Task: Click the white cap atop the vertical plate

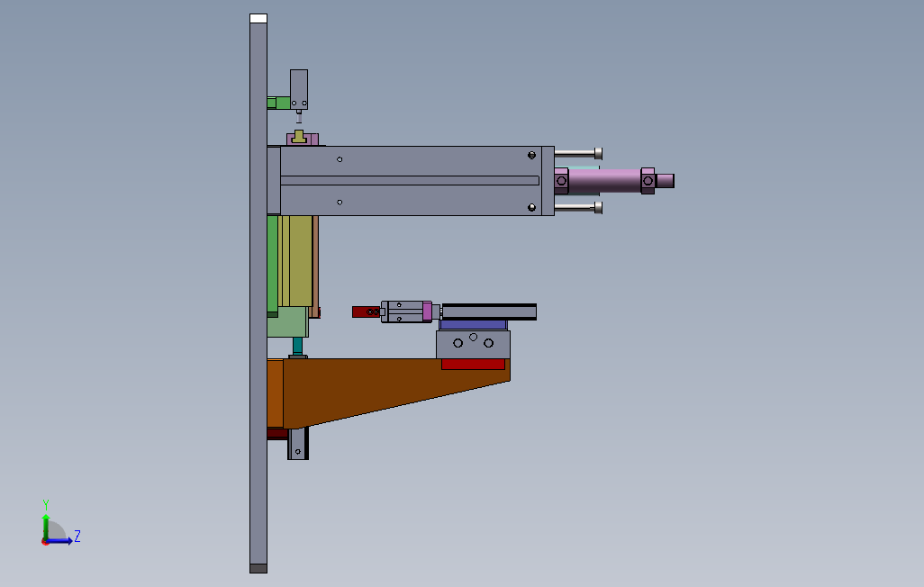Action: [258, 18]
